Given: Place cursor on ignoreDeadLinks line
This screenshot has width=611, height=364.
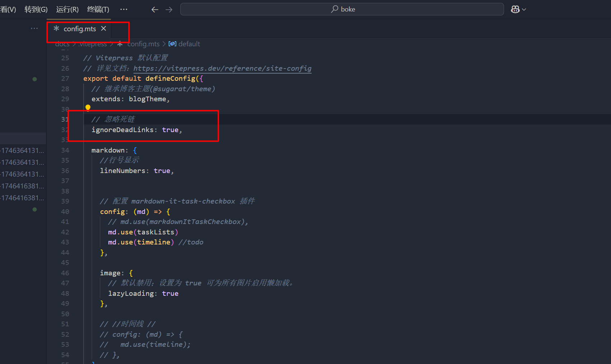Looking at the screenshot, I should [136, 130].
